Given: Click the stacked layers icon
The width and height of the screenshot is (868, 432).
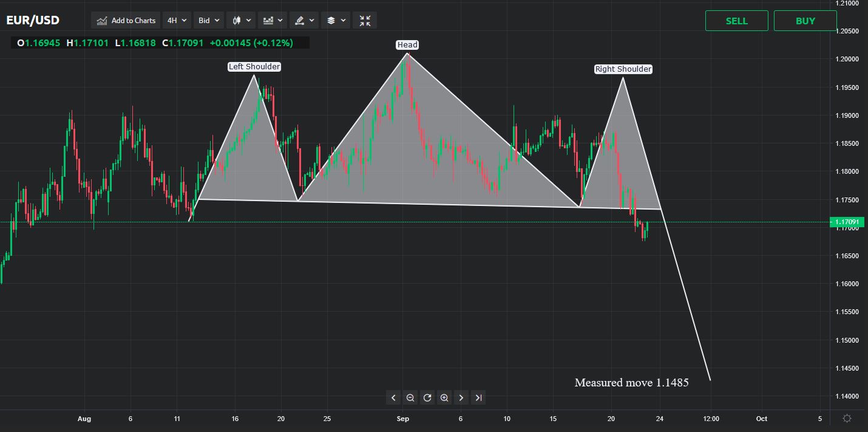Looking at the screenshot, I should (x=331, y=20).
